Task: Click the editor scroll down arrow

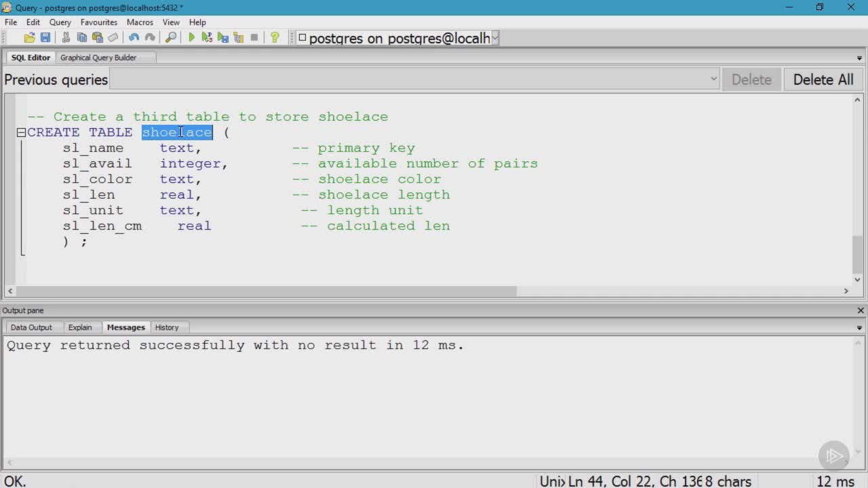Action: [858, 279]
